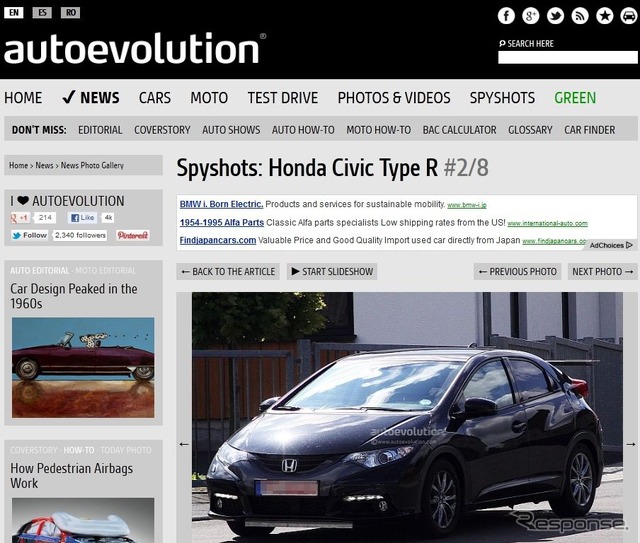
Task: Open the HOME menu
Action: coord(23,98)
